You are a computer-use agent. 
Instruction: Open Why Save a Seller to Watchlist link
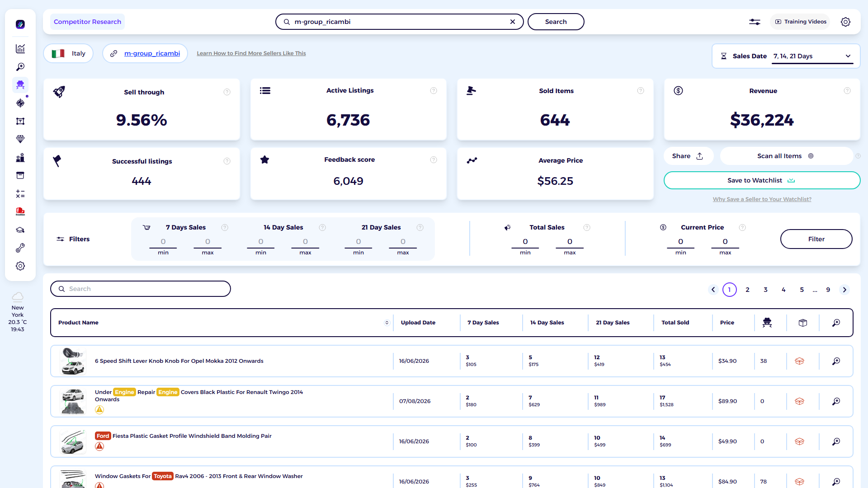(x=762, y=199)
